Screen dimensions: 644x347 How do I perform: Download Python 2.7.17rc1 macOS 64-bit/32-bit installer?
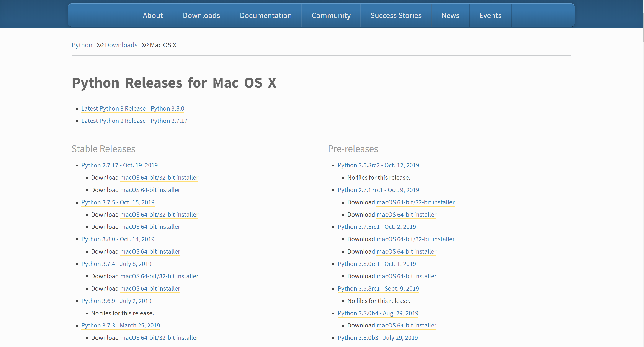[415, 202]
